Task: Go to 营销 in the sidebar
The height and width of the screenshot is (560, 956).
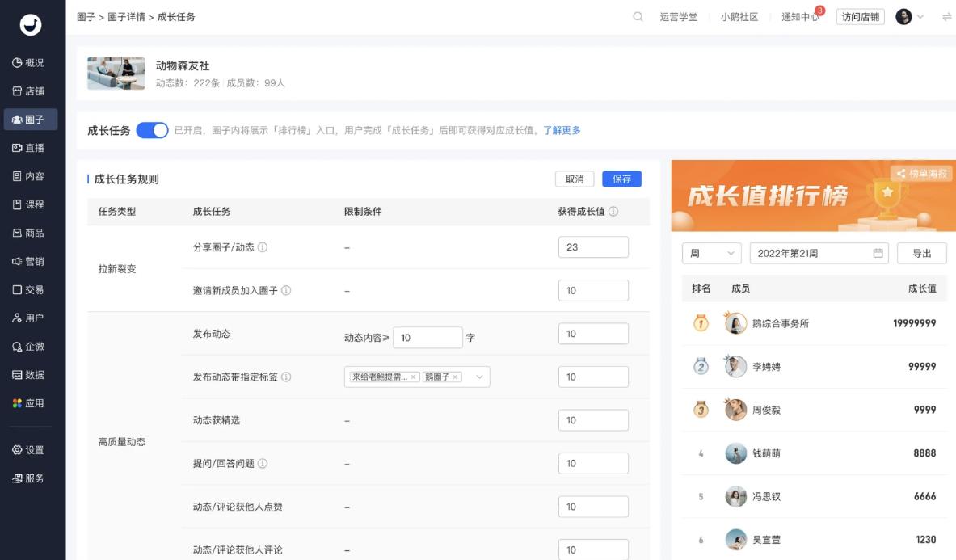Action: coord(30,261)
